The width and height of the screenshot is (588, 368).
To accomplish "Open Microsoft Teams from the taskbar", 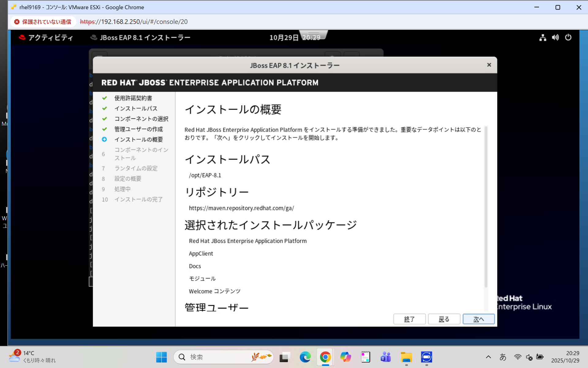I will 386,357.
